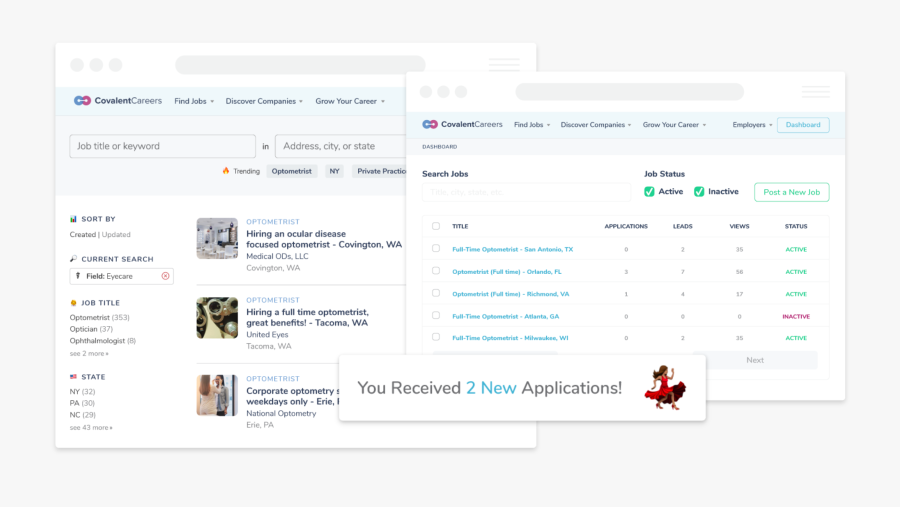Expand Grow Your Career in dashboard window
Screen dimensions: 900x507
tap(674, 125)
